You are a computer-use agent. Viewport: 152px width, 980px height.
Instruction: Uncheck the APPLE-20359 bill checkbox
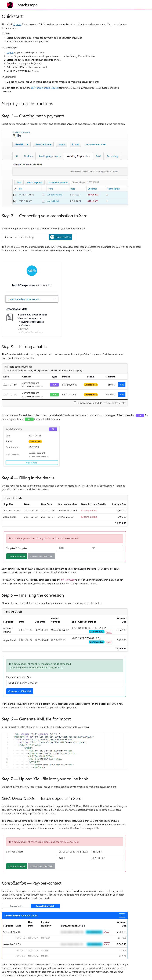(15, 201)
